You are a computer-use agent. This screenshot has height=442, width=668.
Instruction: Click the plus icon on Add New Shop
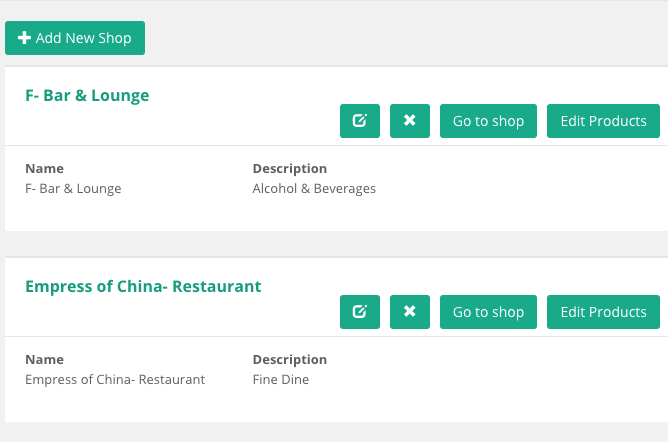pyautogui.click(x=24, y=38)
